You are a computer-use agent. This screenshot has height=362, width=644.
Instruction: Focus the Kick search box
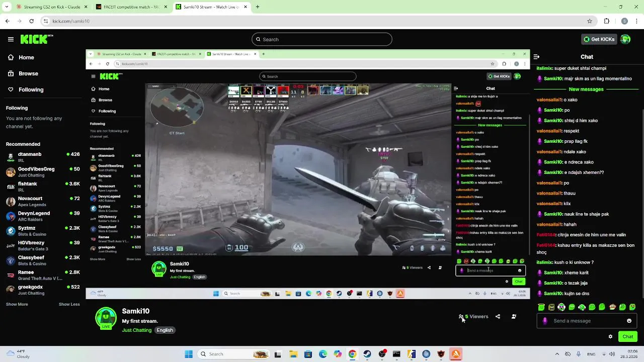coord(322,39)
